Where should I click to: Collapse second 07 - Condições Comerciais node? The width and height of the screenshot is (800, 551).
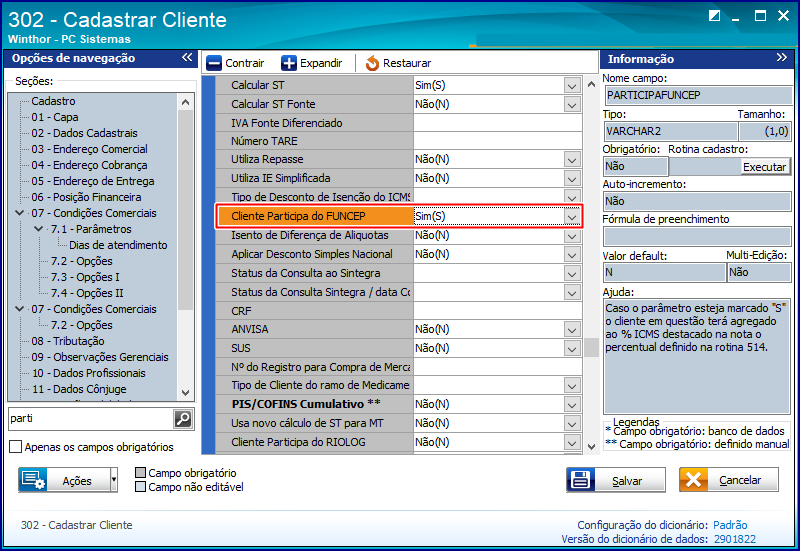coord(19,309)
